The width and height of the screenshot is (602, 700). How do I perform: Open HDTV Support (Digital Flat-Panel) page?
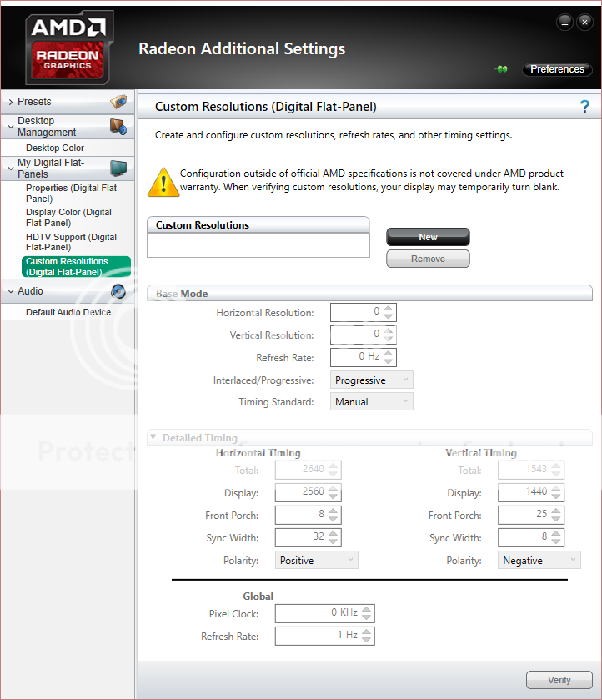[x=71, y=242]
